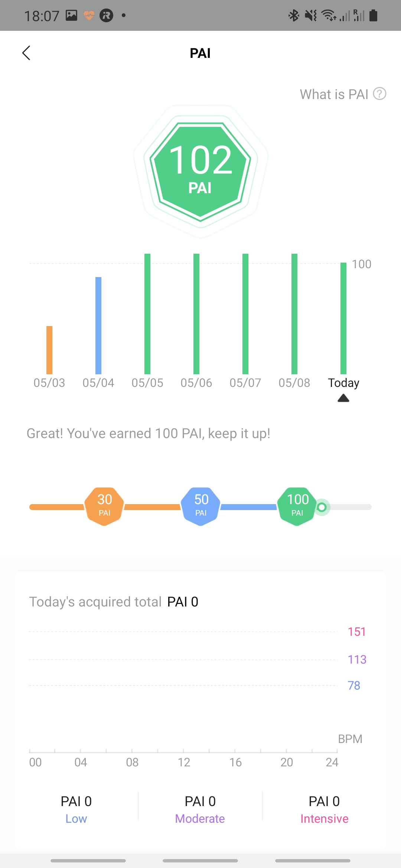Open the What is PAI help icon
This screenshot has height=868, width=401.
379,94
